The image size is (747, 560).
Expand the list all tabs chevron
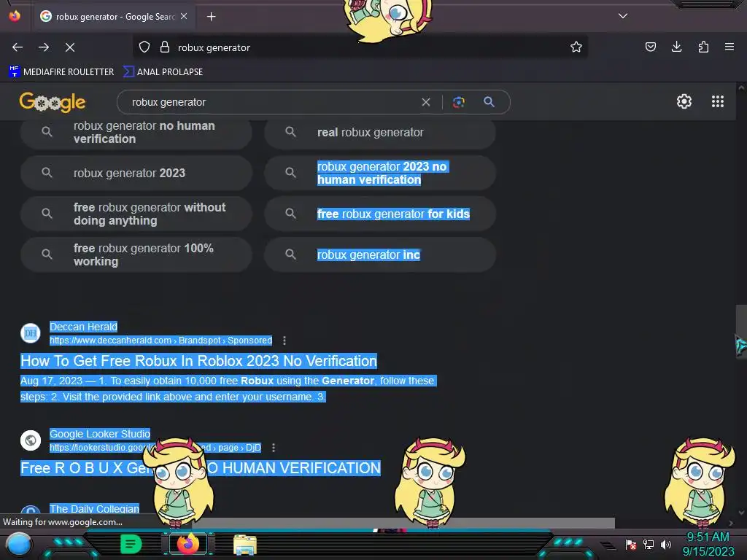point(623,16)
